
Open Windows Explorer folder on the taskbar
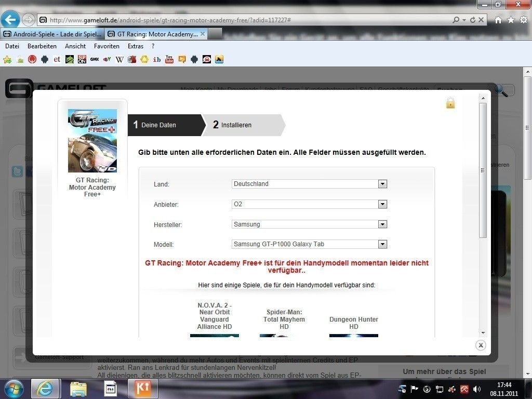(x=78, y=389)
